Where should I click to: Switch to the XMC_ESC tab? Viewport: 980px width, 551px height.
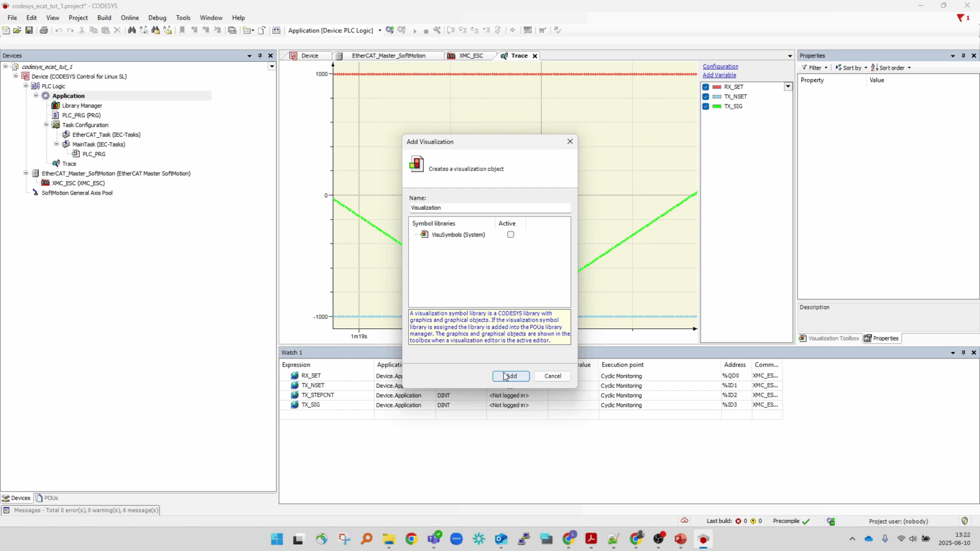(470, 55)
